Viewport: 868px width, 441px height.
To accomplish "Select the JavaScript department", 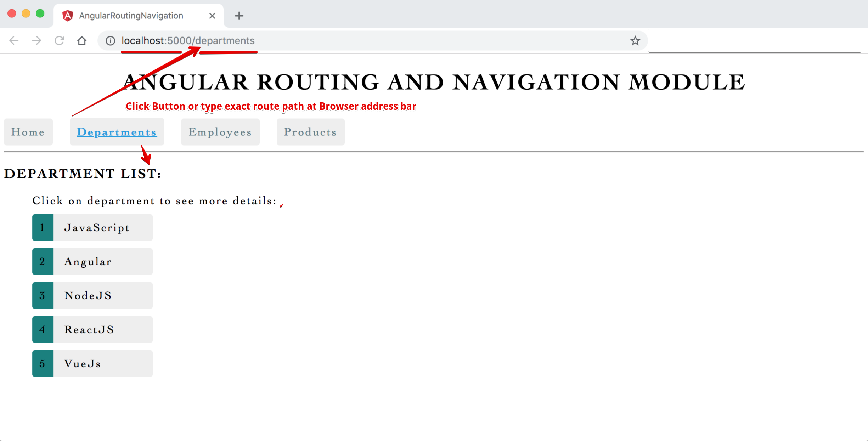I will tap(92, 227).
